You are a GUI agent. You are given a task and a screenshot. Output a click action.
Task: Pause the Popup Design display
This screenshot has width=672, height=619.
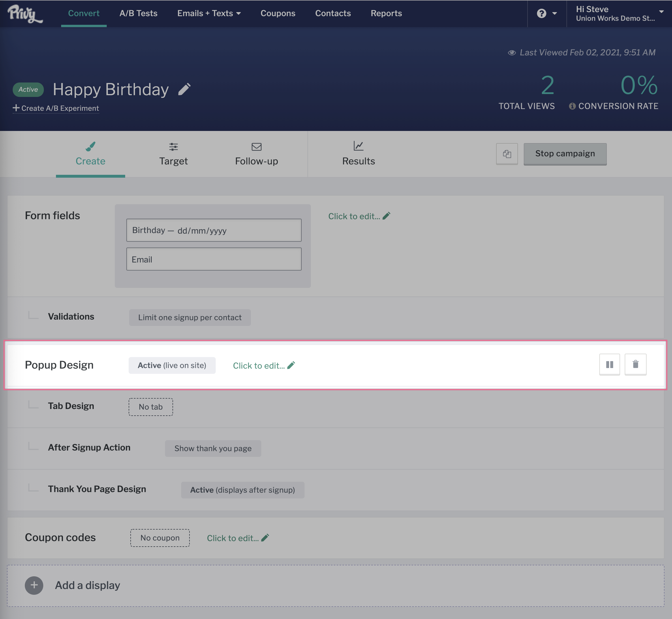(609, 364)
